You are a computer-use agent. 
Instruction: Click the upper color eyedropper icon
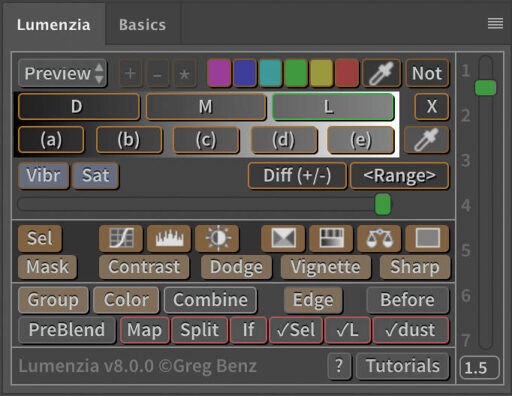click(x=382, y=73)
